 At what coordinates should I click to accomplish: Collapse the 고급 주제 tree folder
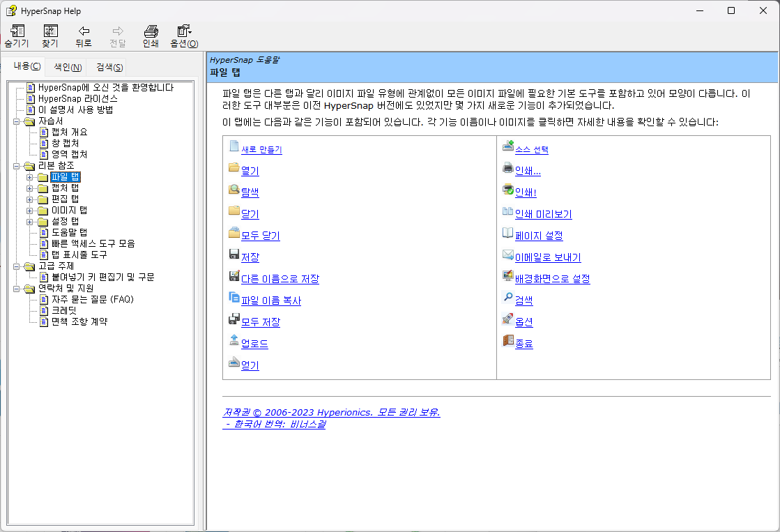coord(17,266)
